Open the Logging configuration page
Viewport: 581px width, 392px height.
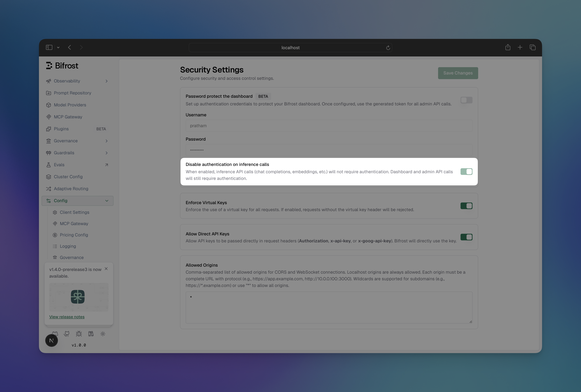[x=68, y=246]
